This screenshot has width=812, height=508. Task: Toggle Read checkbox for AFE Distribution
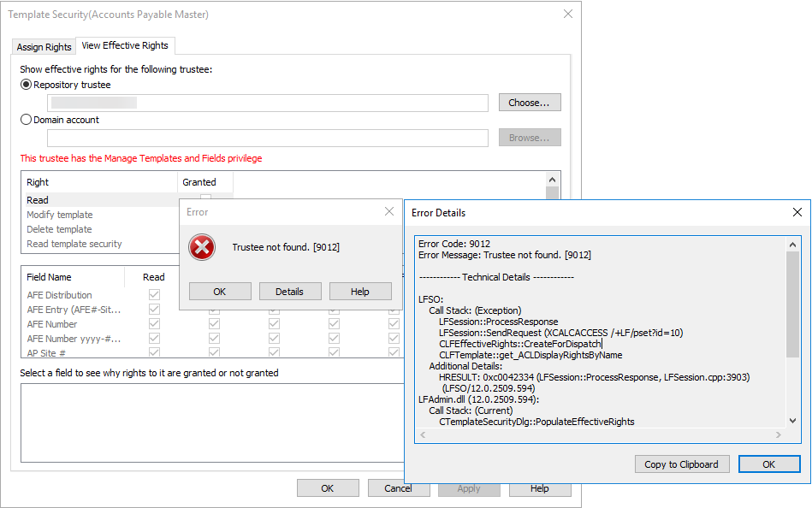click(154, 295)
